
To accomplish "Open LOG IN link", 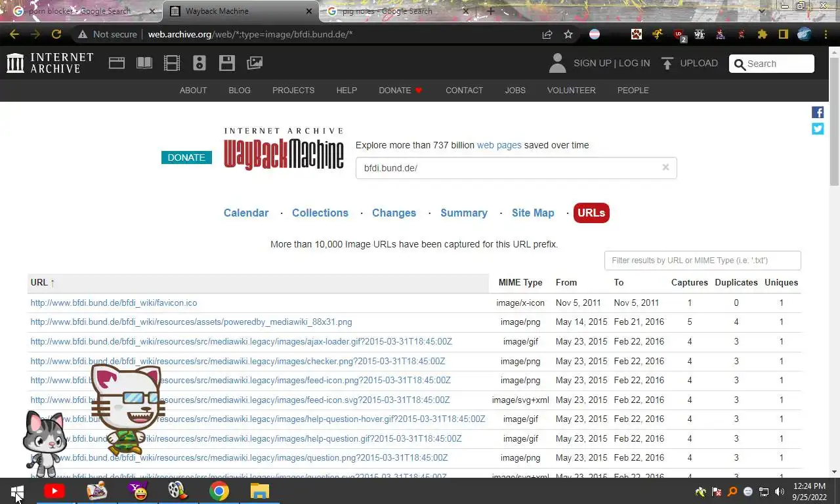I will click(634, 63).
